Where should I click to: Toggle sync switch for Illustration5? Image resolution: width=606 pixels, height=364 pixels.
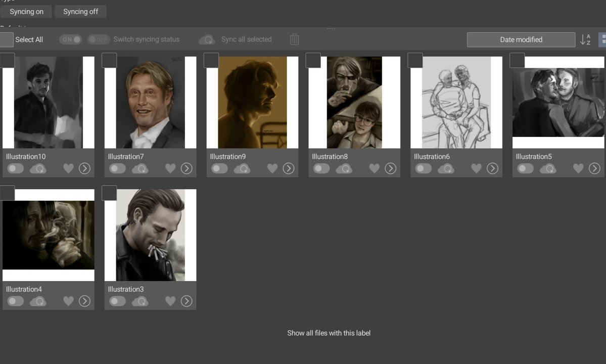pos(526,168)
